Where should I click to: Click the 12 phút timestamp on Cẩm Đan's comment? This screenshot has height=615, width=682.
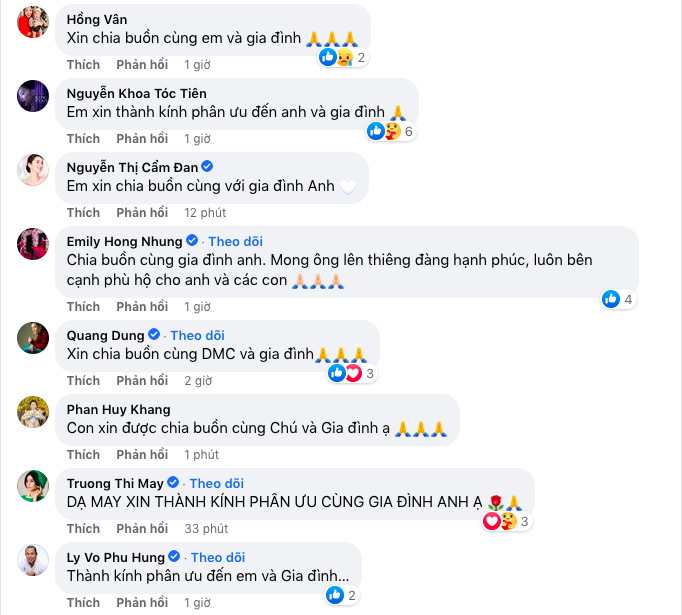[x=206, y=213]
